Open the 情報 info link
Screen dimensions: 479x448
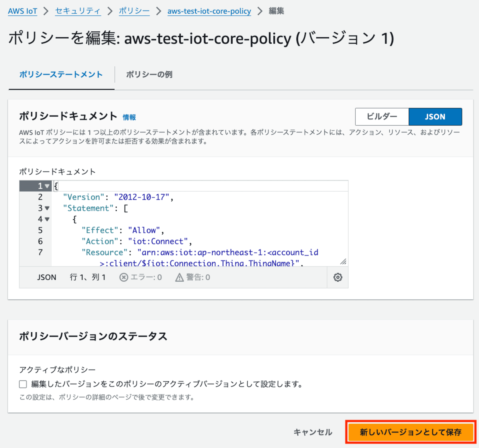click(x=129, y=117)
